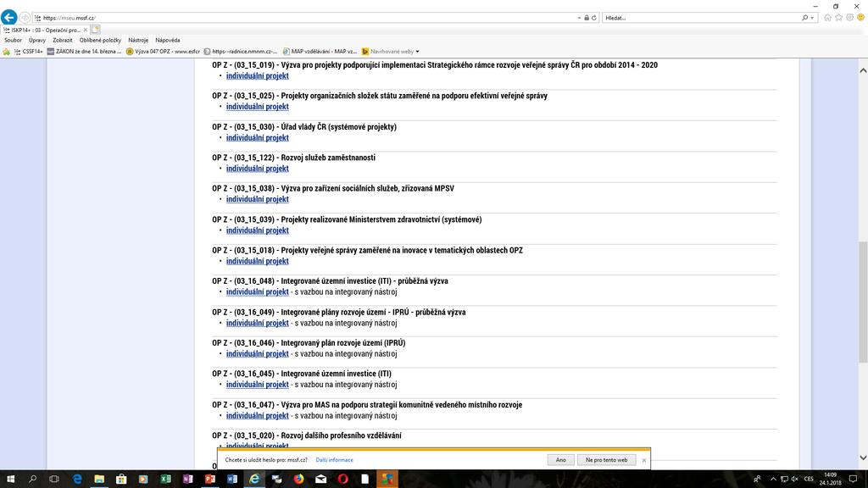868x488 pixels.
Task: Open the Oblíbené položky menu
Action: (100, 41)
